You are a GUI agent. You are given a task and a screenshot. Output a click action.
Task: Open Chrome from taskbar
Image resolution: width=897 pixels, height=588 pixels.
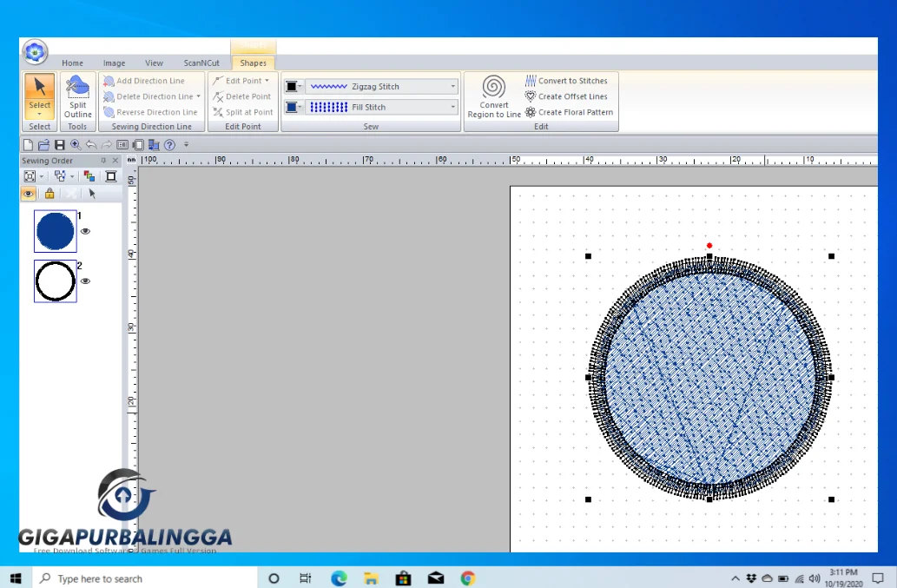[x=467, y=578]
